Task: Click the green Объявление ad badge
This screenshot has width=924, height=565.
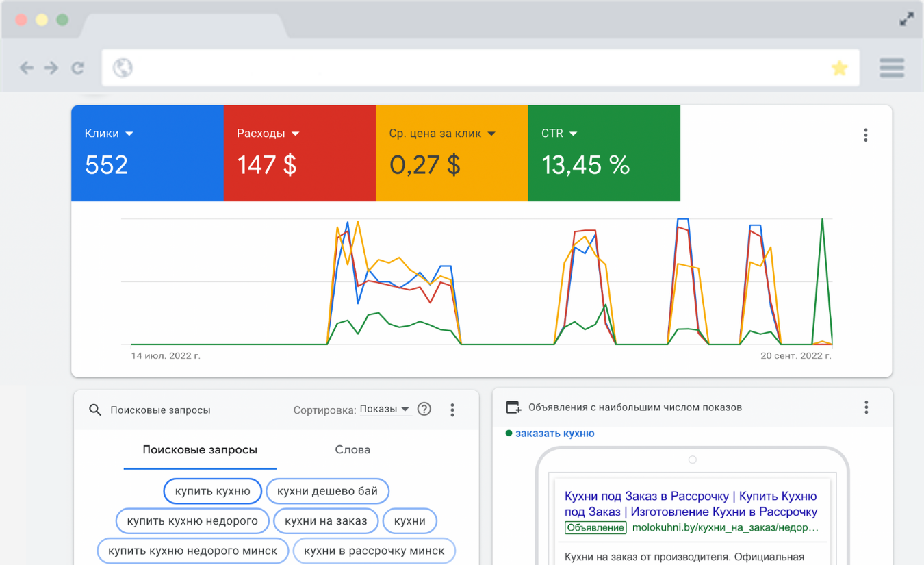Action: click(595, 528)
